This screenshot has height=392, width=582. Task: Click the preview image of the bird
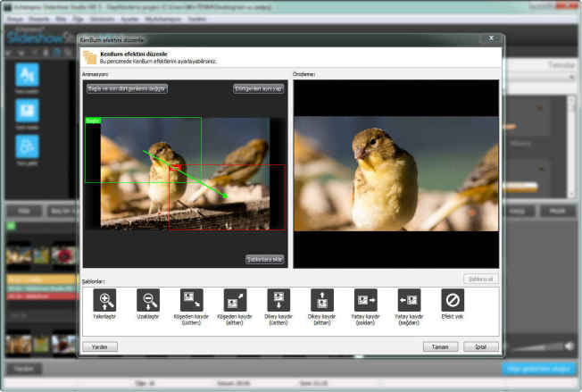(x=395, y=174)
